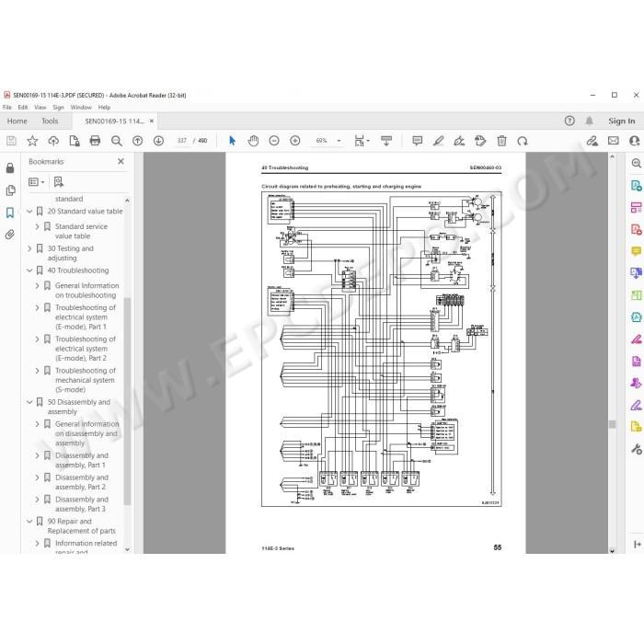Open the Help menu
This screenshot has height=644, width=644.
pos(104,108)
